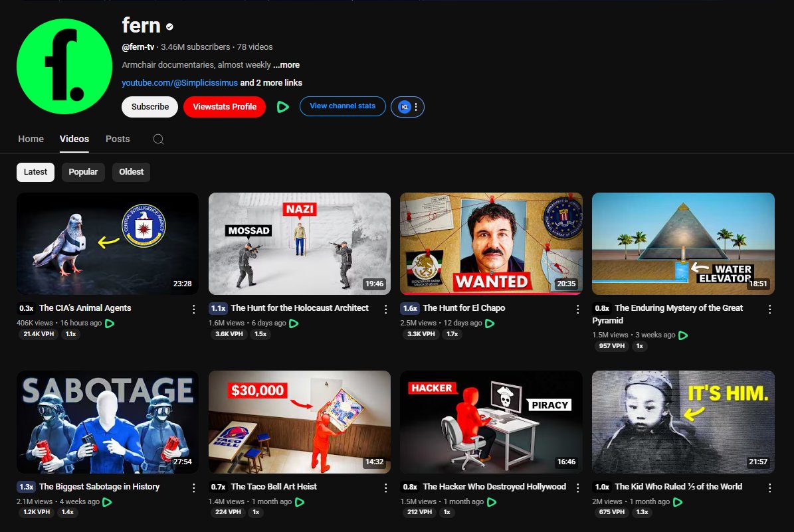Click the 21.4K VPH stat badge
Image resolution: width=794 pixels, height=532 pixels.
[x=39, y=334]
